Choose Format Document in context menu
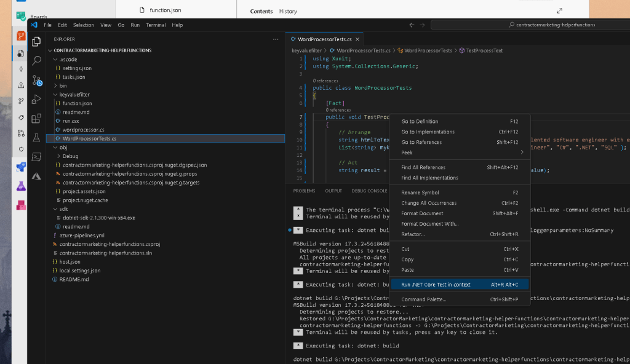 click(x=460, y=213)
